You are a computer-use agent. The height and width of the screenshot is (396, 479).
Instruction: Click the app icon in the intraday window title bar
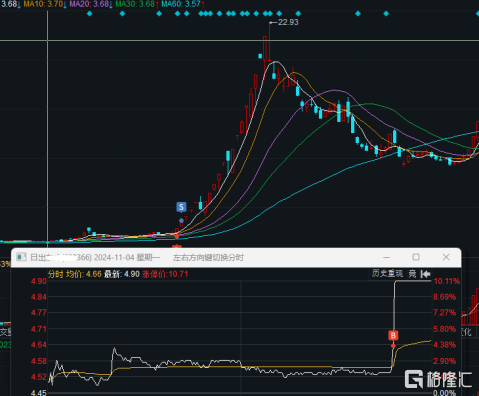[x=22, y=257]
